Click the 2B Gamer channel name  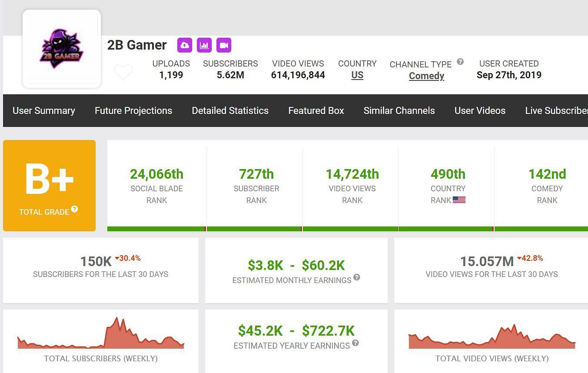[137, 45]
